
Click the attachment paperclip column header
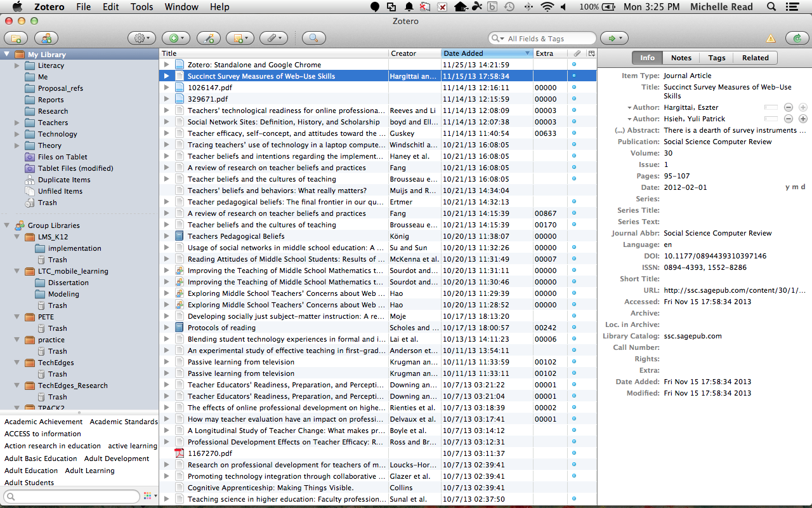pyautogui.click(x=577, y=53)
